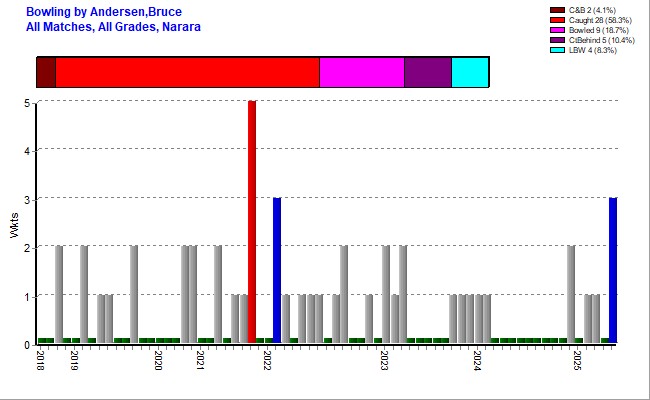The width and height of the screenshot is (650, 400).
Task: Click legend text 'LBW 4 (8.3%)'
Action: pyautogui.click(x=592, y=50)
